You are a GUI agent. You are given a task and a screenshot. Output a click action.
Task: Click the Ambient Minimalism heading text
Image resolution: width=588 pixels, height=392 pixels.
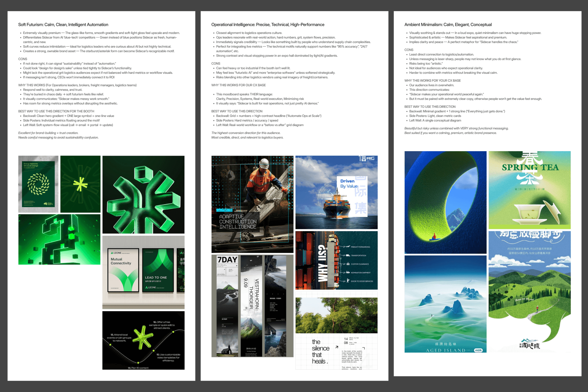pos(448,25)
